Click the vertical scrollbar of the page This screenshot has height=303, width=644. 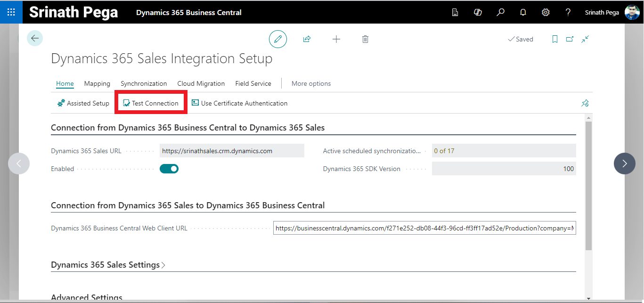[588, 188]
